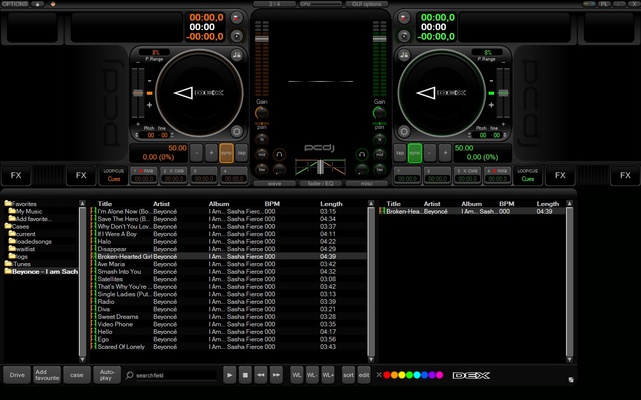The image size is (641, 400).
Task: Click the browser rewind button
Action: [261, 375]
